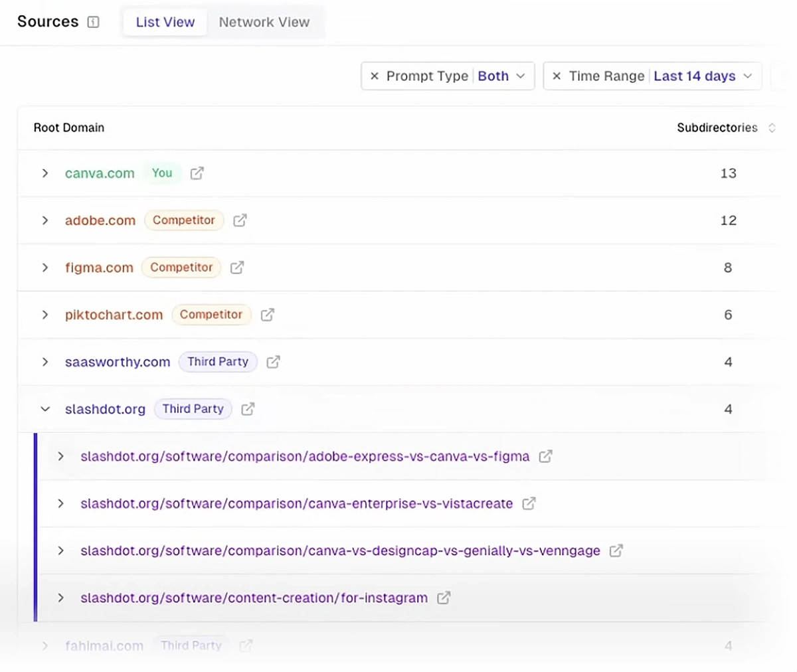
Task: Open external link for for-instagram URL
Action: point(444,598)
